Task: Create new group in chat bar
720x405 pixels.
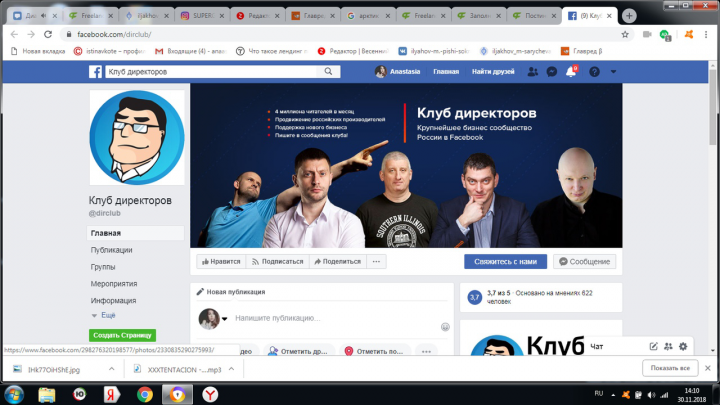Action: (668, 347)
